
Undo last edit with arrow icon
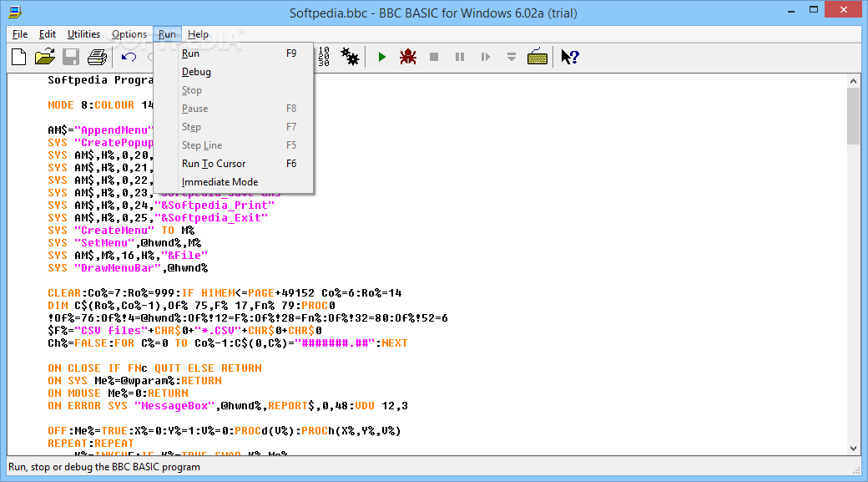click(x=129, y=57)
